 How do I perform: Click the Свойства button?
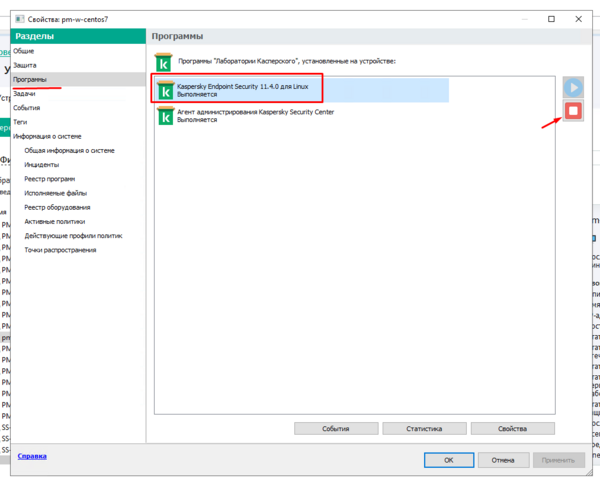click(x=513, y=428)
